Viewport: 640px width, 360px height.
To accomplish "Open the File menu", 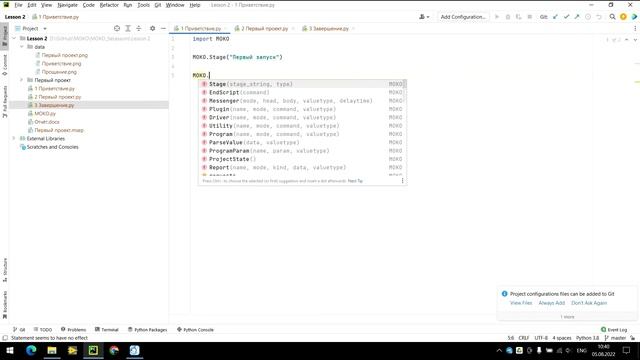I will pos(18,5).
